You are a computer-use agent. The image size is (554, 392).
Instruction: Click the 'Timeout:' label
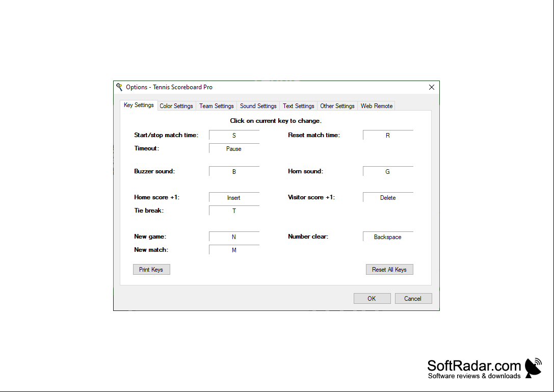[147, 148]
